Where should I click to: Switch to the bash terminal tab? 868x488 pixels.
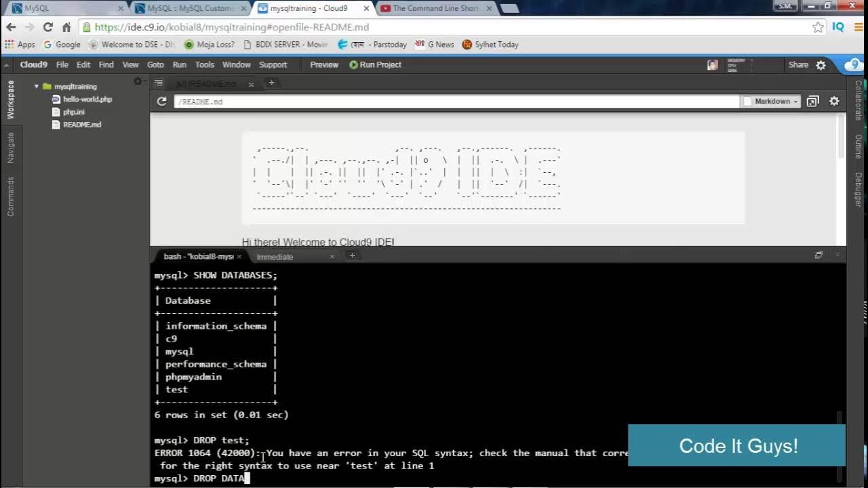(x=198, y=256)
